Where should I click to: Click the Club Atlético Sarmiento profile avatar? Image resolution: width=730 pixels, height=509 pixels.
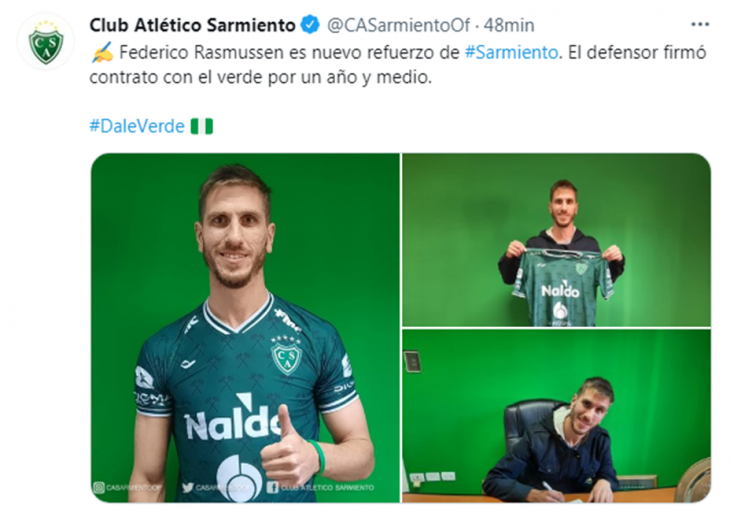(x=46, y=42)
